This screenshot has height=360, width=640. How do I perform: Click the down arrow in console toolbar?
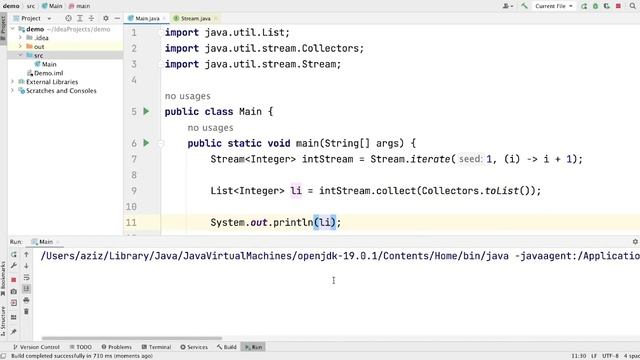pyautogui.click(x=27, y=266)
